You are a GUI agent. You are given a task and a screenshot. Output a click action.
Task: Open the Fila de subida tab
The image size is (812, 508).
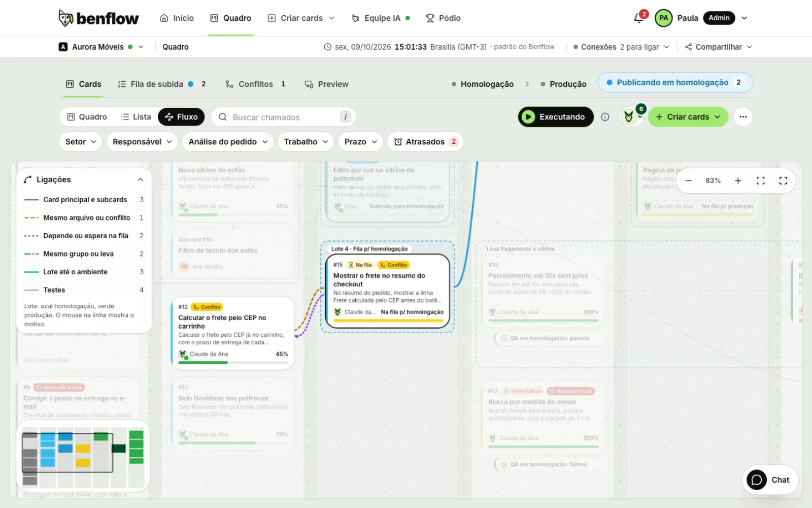click(161, 84)
